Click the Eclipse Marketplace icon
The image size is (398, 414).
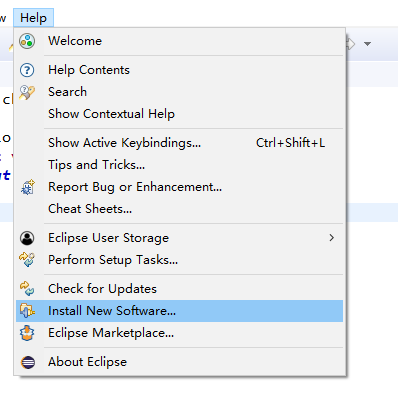[x=27, y=333]
